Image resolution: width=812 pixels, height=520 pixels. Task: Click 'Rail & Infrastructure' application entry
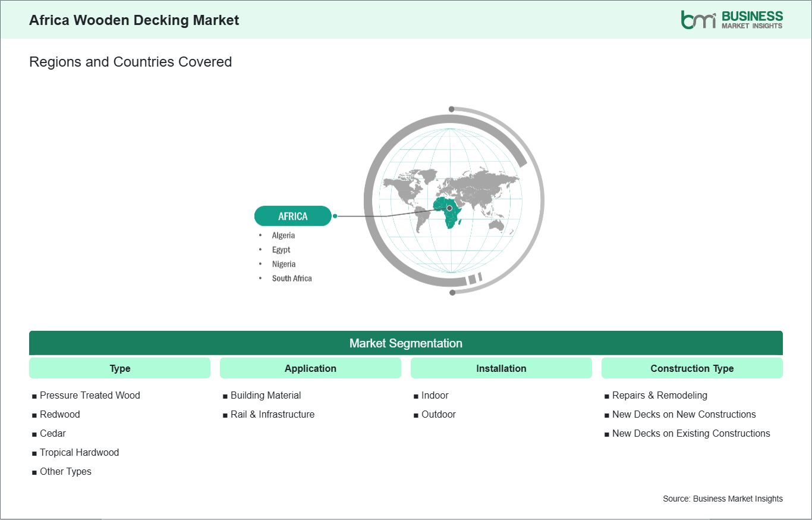(x=272, y=414)
